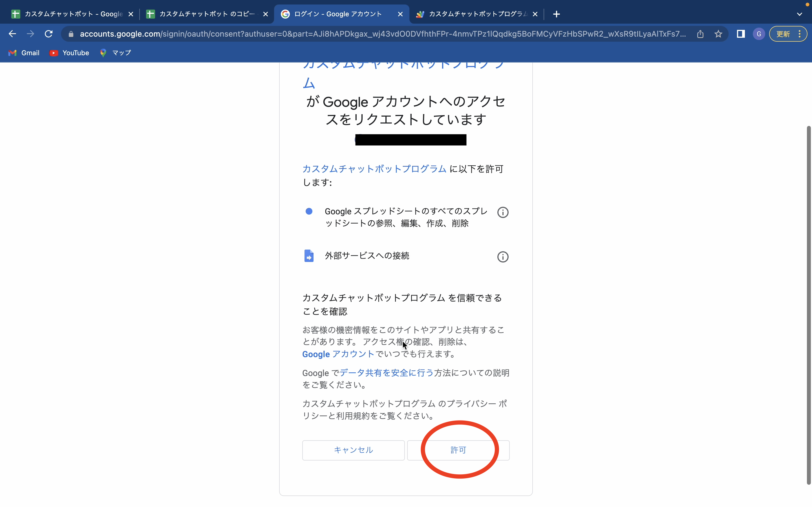Viewport: 812px width, 507px height.
Task: Bookmark this page with the star icon
Action: 718,34
